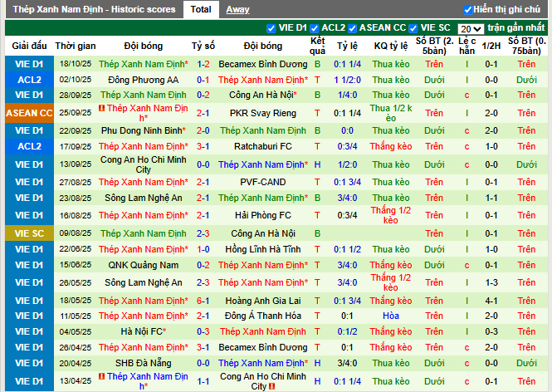Toggle the Hiển thị ghi chú checkbox
Image resolution: width=552 pixels, height=392 pixels.
click(x=468, y=10)
